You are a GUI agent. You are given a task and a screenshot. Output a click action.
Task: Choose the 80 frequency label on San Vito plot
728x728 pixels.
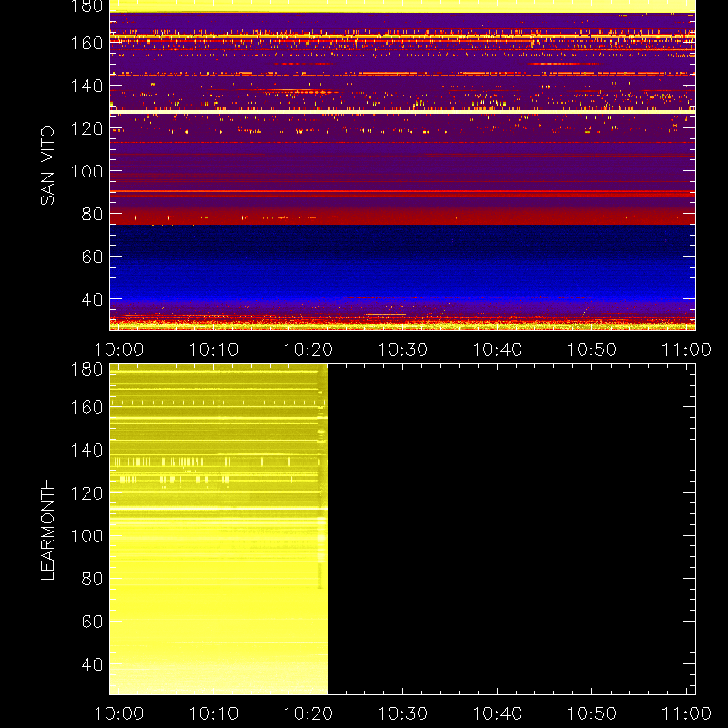(92, 214)
